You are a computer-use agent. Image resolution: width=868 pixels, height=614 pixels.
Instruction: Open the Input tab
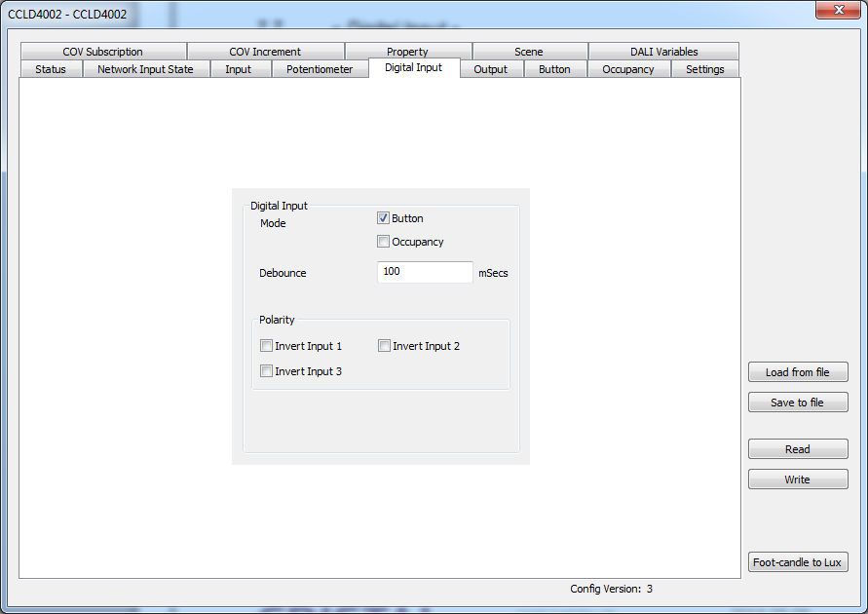click(239, 69)
